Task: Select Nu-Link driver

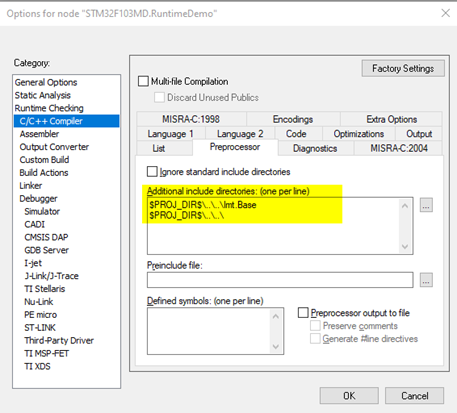Action: [39, 302]
